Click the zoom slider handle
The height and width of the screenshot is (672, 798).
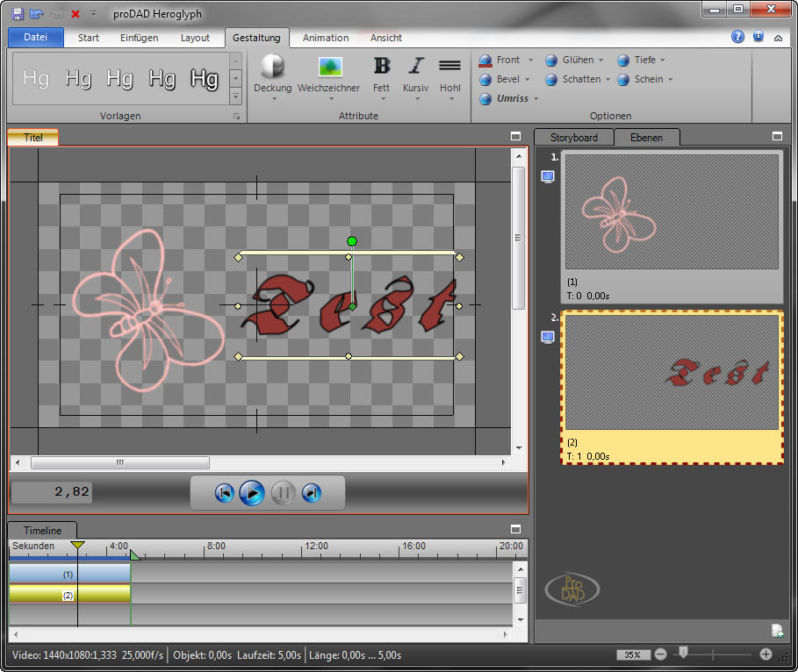[682, 653]
